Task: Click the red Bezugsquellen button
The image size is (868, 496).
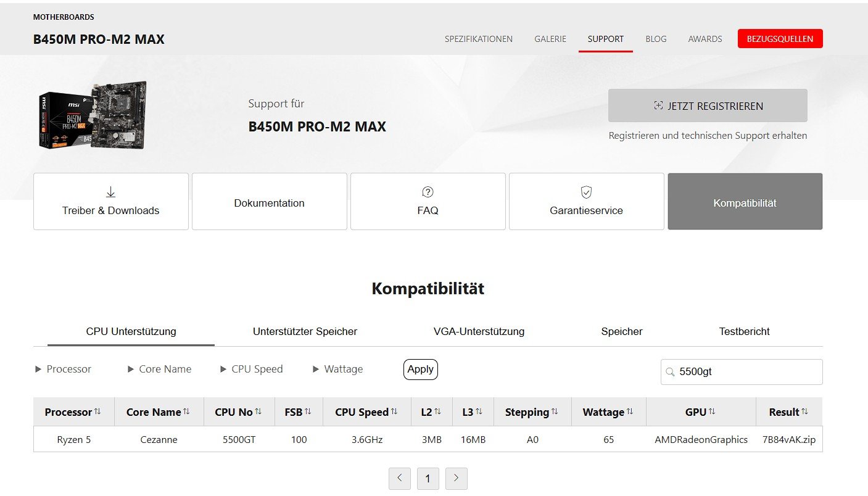Action: coord(780,38)
